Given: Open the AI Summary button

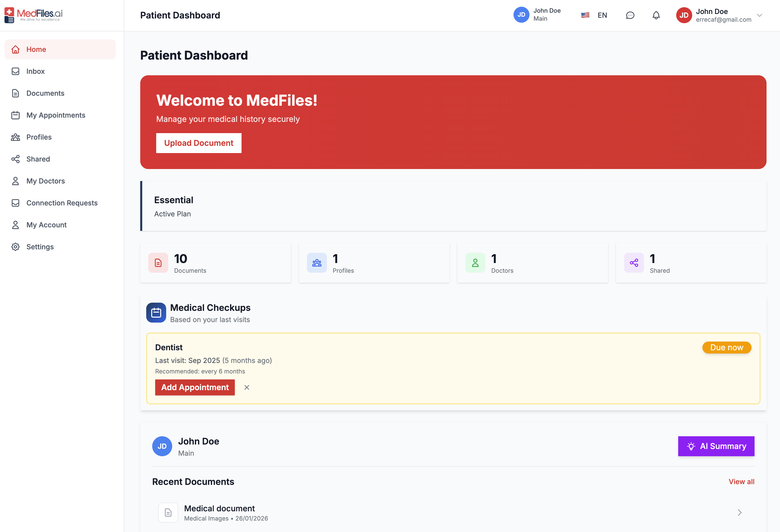Looking at the screenshot, I should coord(716,446).
